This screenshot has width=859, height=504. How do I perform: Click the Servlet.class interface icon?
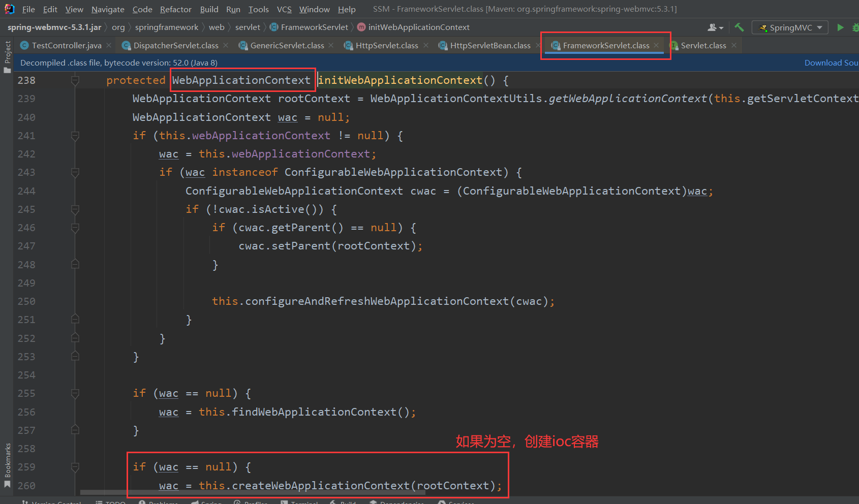tap(674, 45)
